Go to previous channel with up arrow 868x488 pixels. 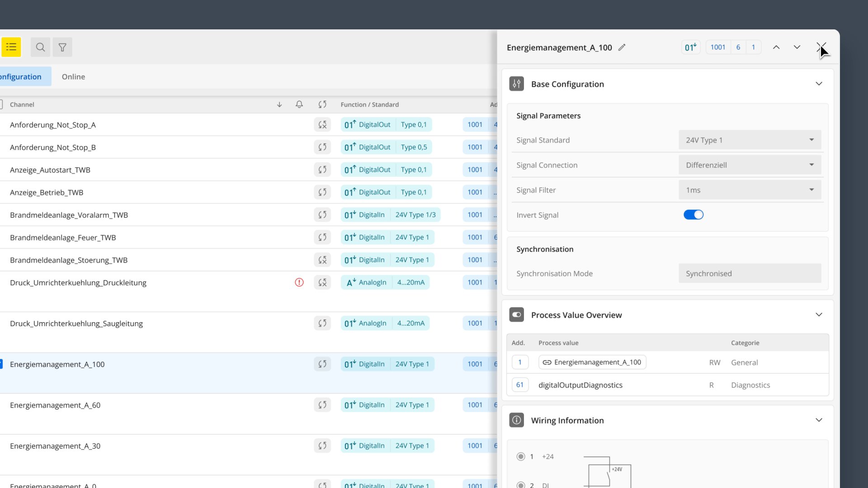click(776, 47)
